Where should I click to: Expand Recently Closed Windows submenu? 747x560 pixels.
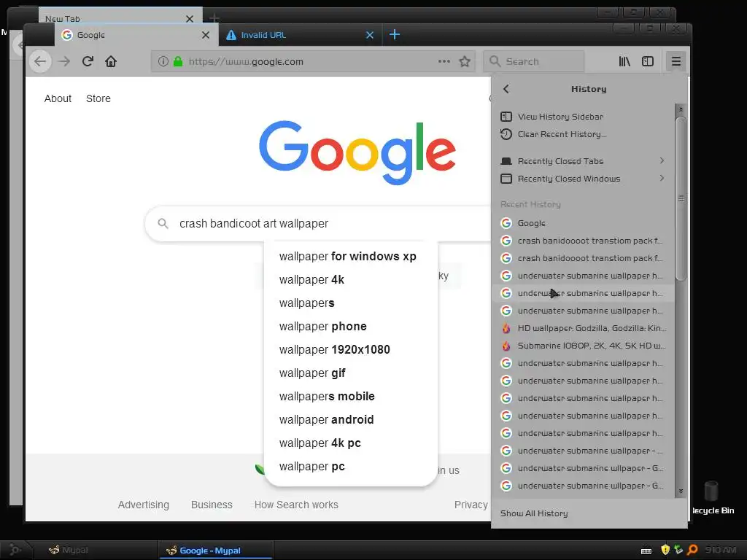(582, 179)
